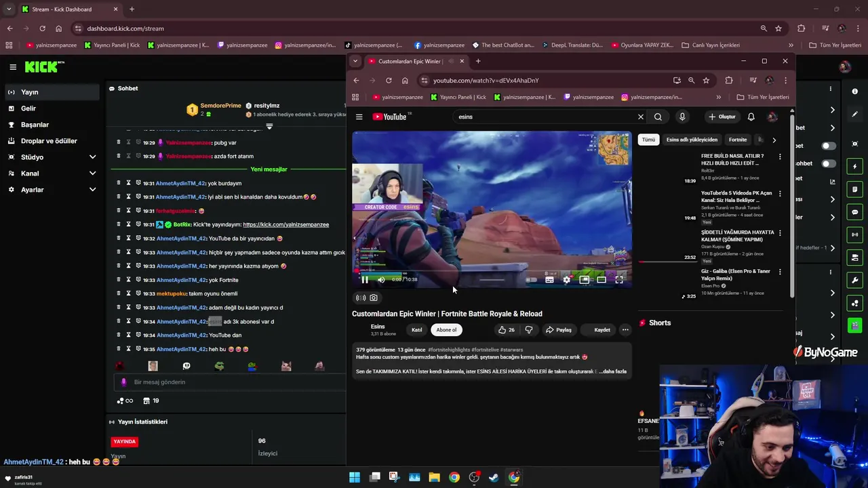Start voice search on YouTube
Screen dimensions: 868x488
click(x=682, y=117)
